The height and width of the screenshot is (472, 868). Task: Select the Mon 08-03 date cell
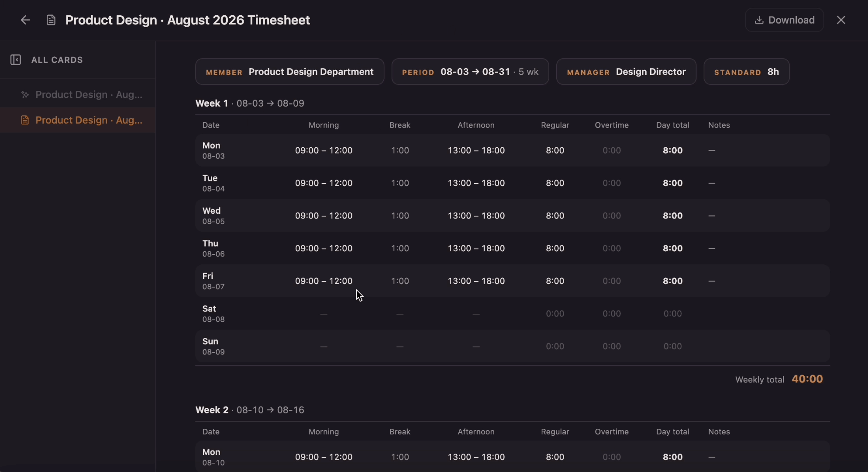(x=214, y=150)
